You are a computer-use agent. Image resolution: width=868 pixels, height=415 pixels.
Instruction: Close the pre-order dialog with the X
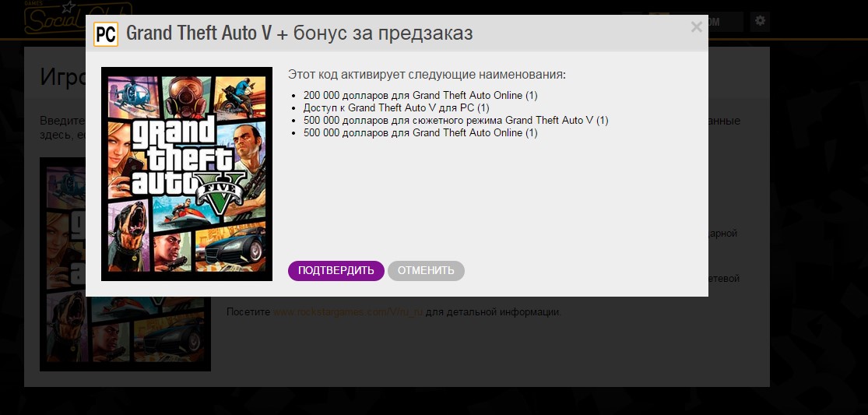tap(697, 26)
